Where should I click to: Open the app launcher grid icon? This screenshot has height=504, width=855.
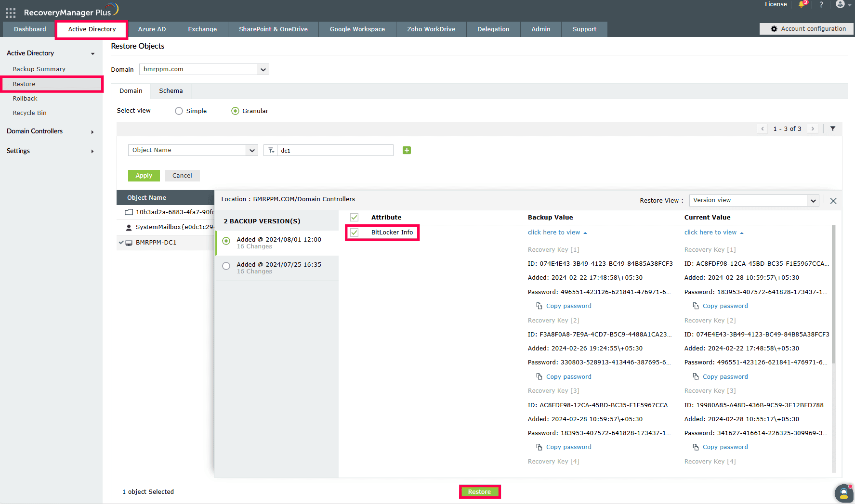pos(11,13)
